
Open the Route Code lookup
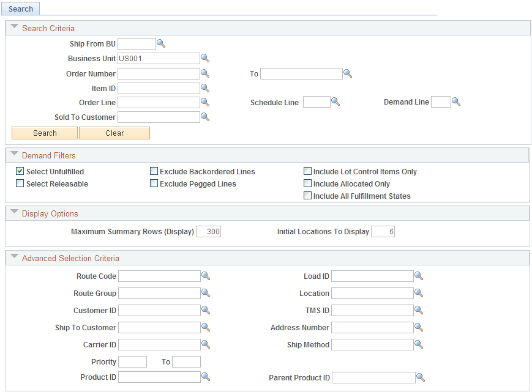tap(205, 275)
